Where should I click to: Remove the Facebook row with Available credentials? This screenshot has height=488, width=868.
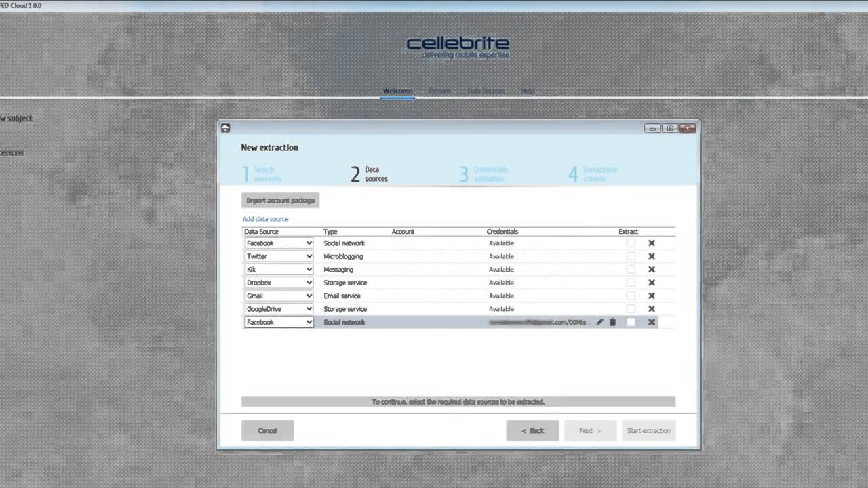(652, 243)
